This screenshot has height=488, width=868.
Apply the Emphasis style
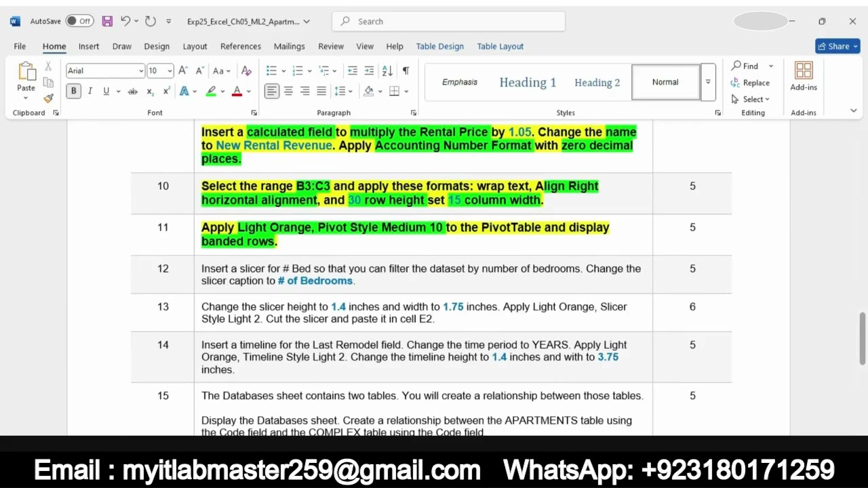[x=460, y=82]
